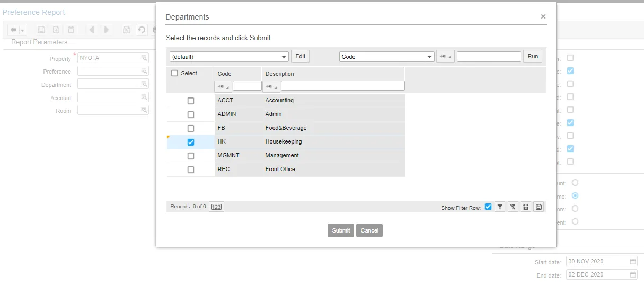Click lookup icon in the Department field
The height and width of the screenshot is (285, 644).
point(144,84)
